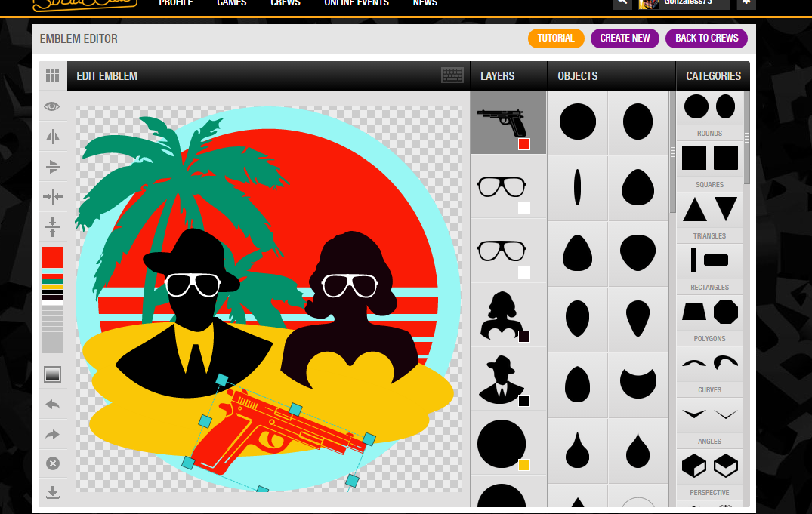Open site search with the magnifier icon
The width and height of the screenshot is (812, 514).
pos(622,3)
